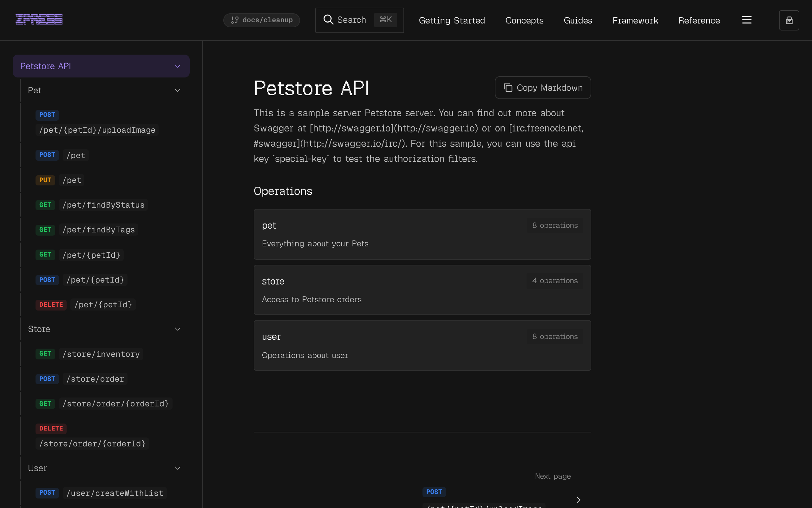Click 'Everything about your Pets' description
The width and height of the screenshot is (812, 508).
tap(315, 244)
